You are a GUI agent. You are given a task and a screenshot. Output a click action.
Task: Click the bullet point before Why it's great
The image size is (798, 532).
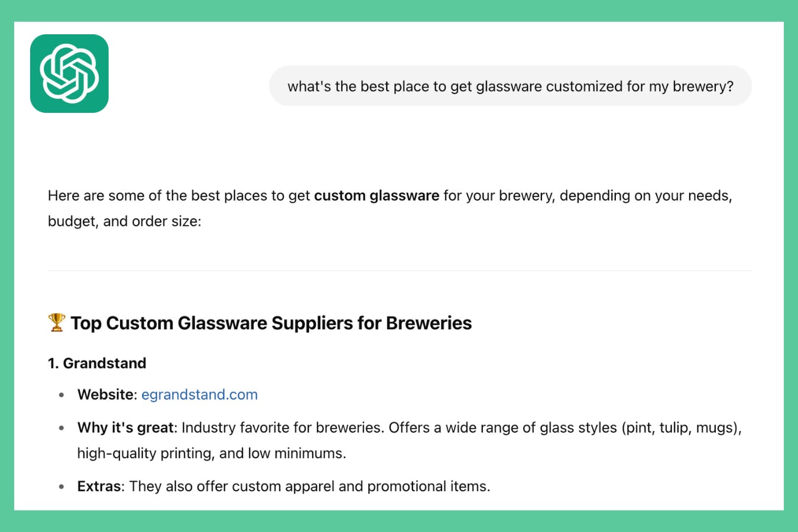[x=61, y=428]
